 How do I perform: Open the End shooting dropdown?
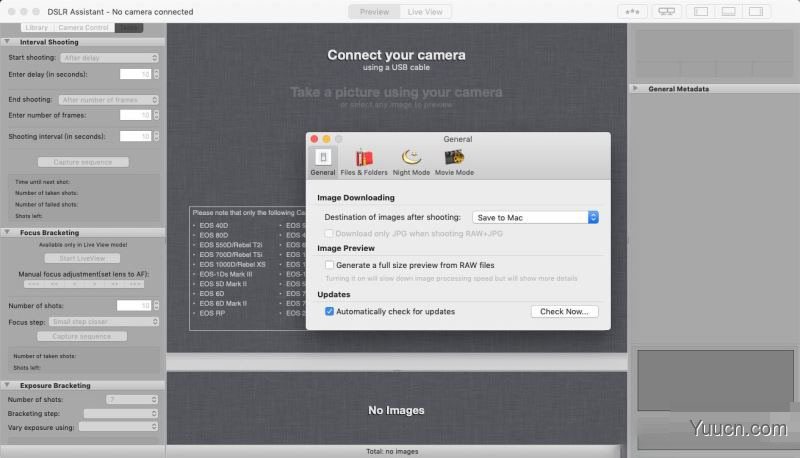109,99
